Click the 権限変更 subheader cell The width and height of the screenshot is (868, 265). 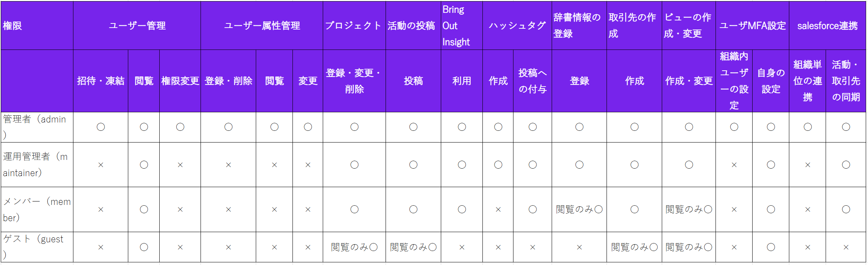pos(180,81)
